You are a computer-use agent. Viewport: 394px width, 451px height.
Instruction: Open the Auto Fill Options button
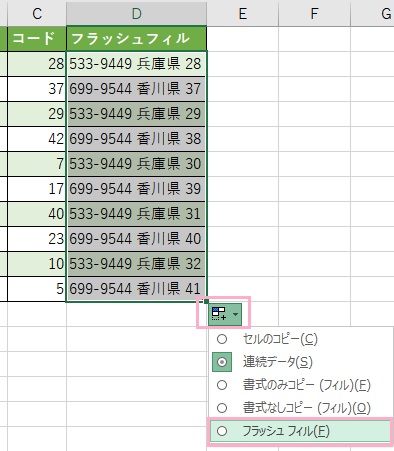[x=225, y=314]
